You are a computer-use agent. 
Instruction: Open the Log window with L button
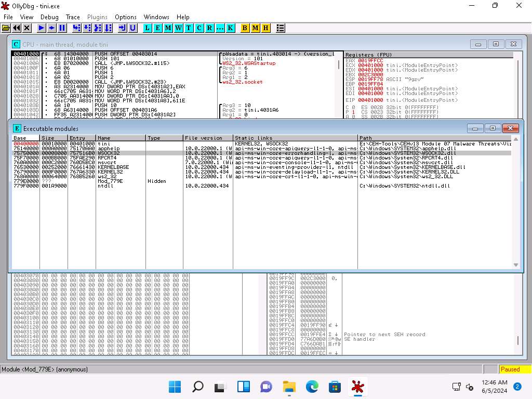[148, 28]
